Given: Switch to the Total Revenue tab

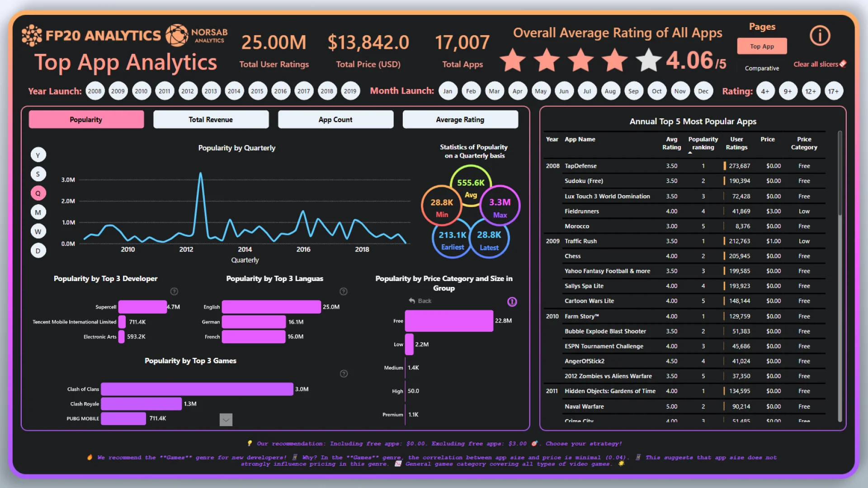Looking at the screenshot, I should point(211,120).
